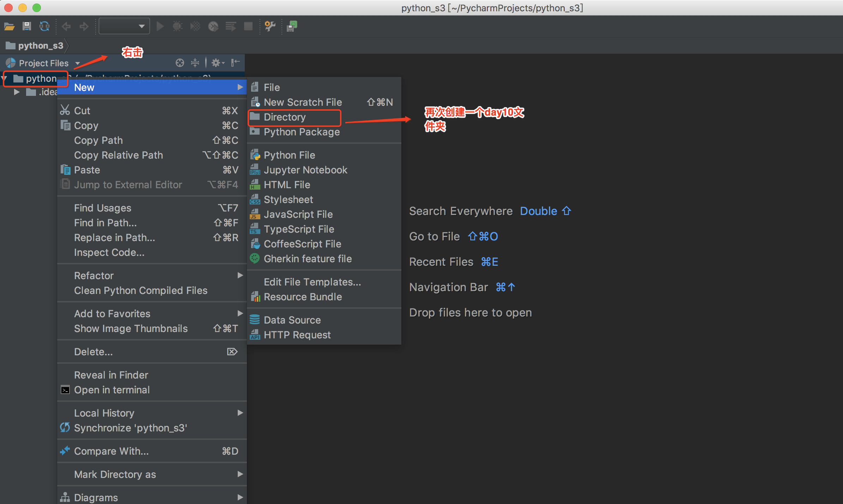Select Find Usages menu entry

(x=152, y=208)
